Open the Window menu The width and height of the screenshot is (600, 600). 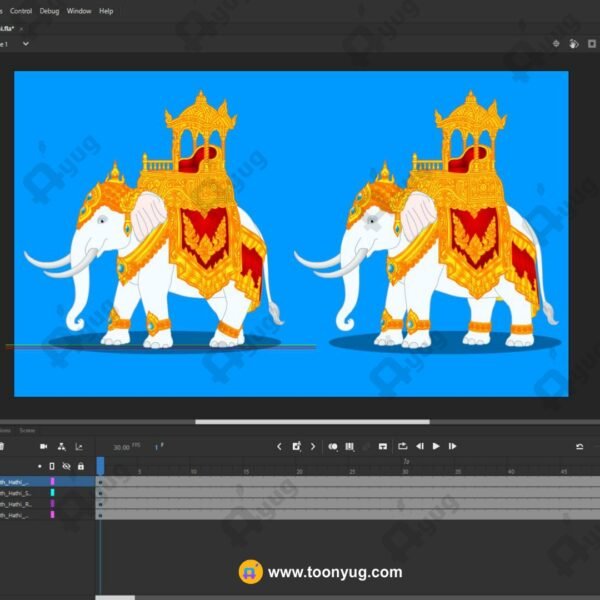79,11
